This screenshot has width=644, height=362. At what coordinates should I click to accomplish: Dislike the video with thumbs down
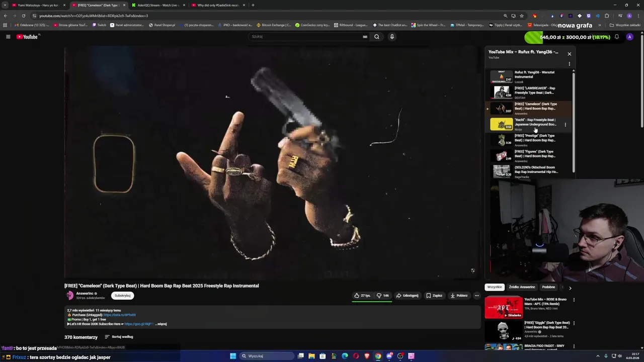coord(383,296)
